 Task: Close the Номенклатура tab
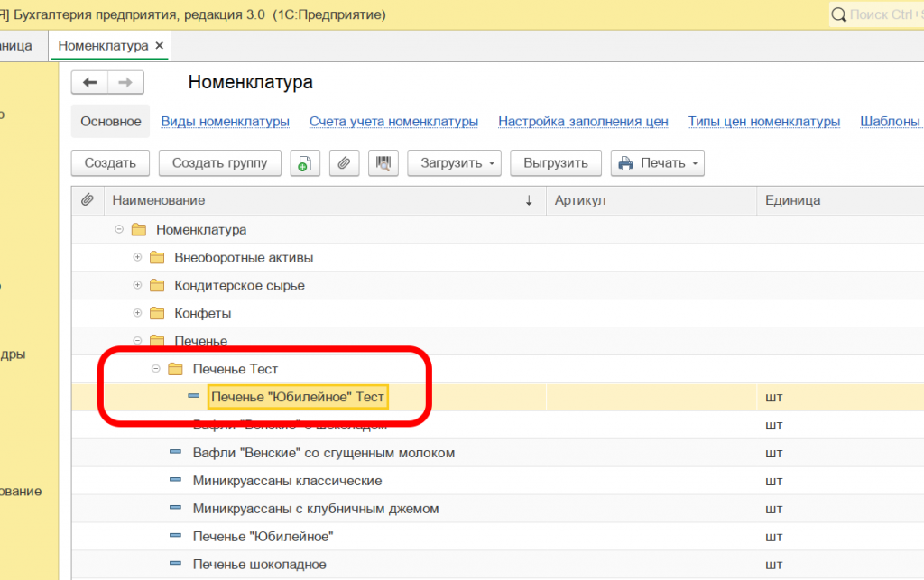click(160, 45)
